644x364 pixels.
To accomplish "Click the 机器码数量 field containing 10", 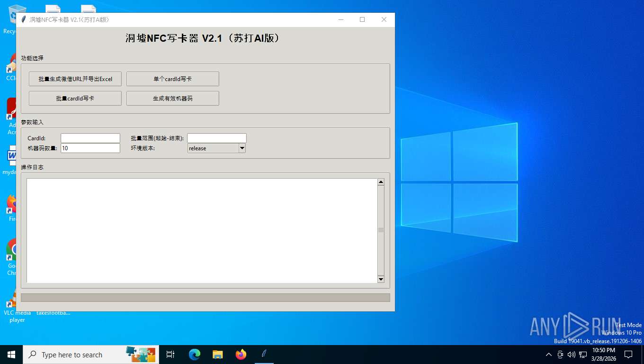I will click(90, 148).
